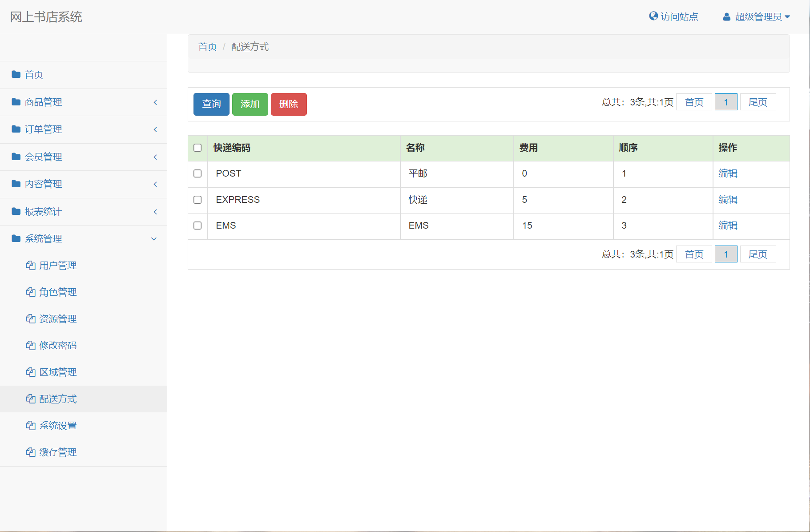This screenshot has height=532, width=810.
Task: Click the globe icon beside 访问站点
Action: 653,16
